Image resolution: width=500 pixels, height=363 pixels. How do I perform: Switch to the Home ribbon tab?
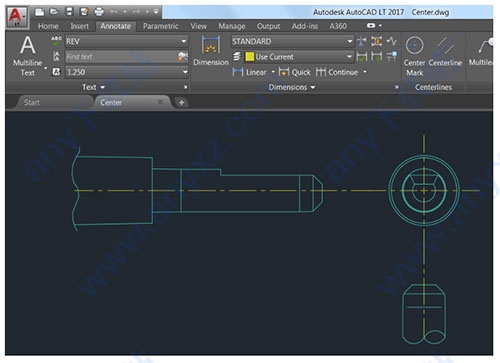click(48, 26)
